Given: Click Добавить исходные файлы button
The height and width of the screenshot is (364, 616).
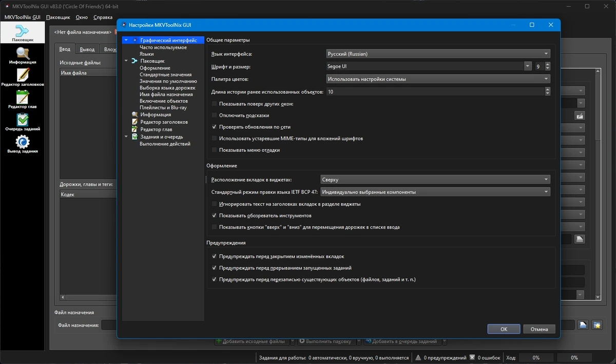Looking at the screenshot, I should (x=251, y=341).
